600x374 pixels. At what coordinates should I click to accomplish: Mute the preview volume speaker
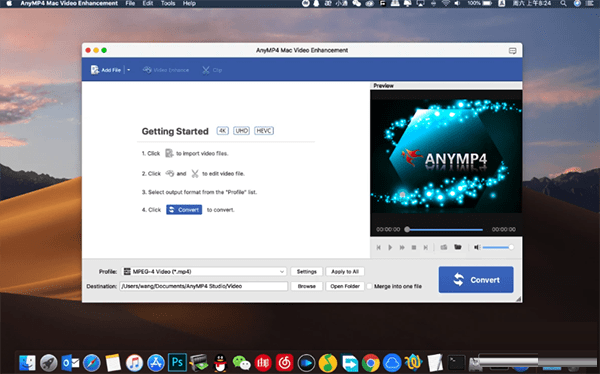click(x=477, y=248)
